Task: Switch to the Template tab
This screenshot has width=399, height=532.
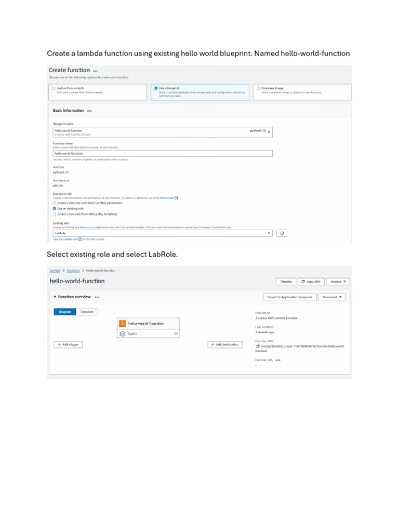Action: click(x=87, y=312)
